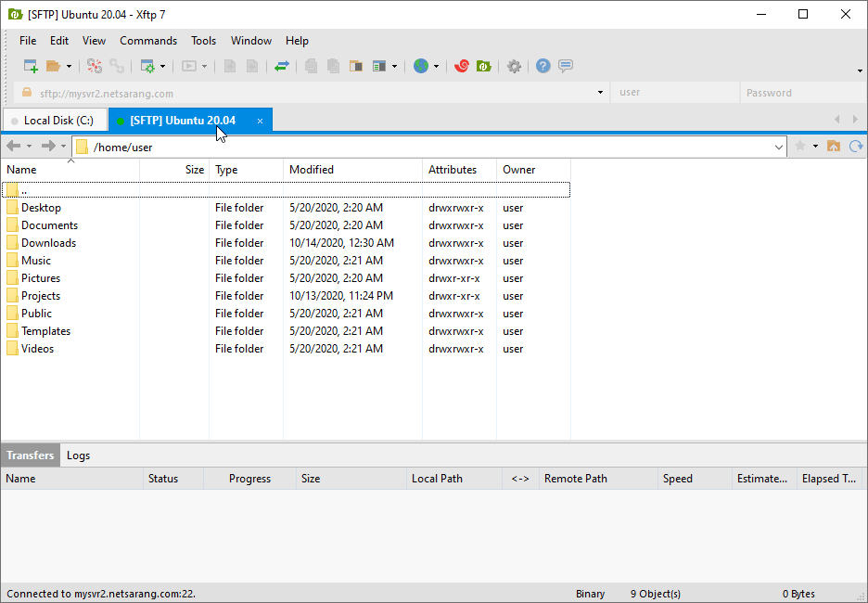This screenshot has width=868, height=603.
Task: Click the Disconnect toolbar icon
Action: (x=95, y=67)
